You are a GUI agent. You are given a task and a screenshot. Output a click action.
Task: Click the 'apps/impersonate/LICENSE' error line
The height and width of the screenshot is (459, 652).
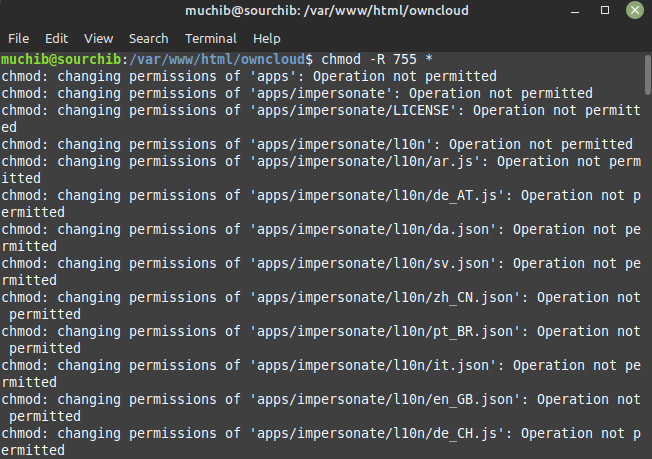click(x=321, y=118)
